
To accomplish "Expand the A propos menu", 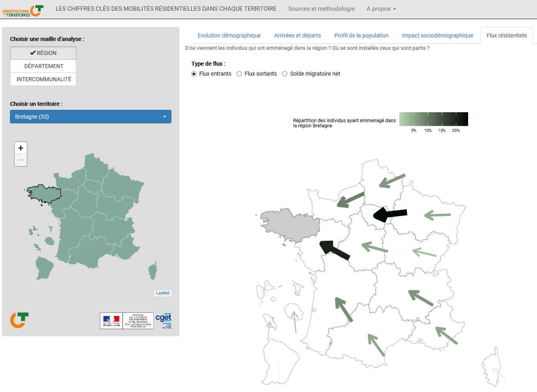I will [x=381, y=9].
